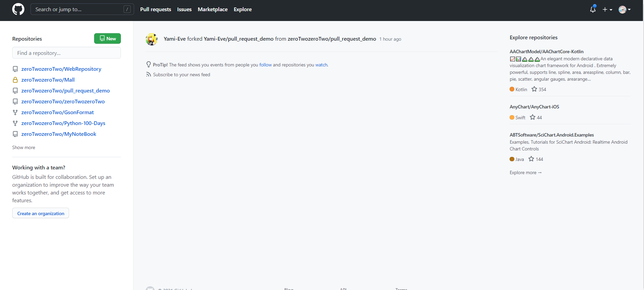The image size is (644, 290).
Task: Click Create an organization button
Action: tap(41, 213)
